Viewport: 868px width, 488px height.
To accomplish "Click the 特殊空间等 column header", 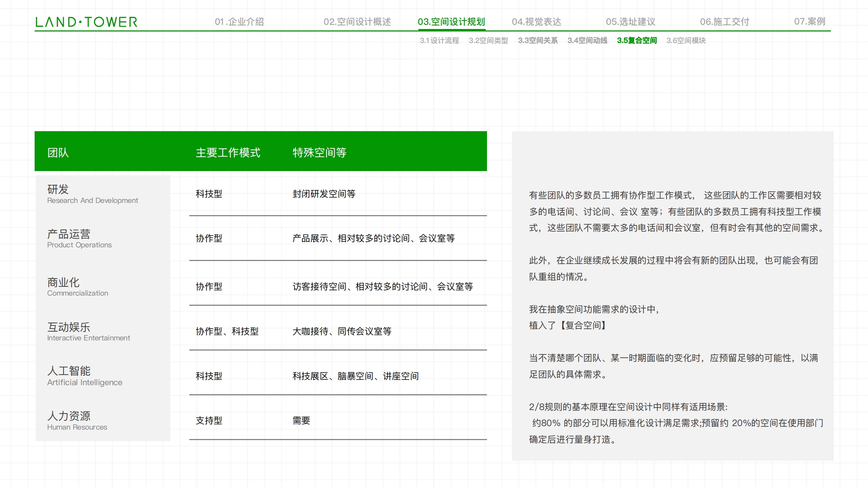I will tap(319, 153).
